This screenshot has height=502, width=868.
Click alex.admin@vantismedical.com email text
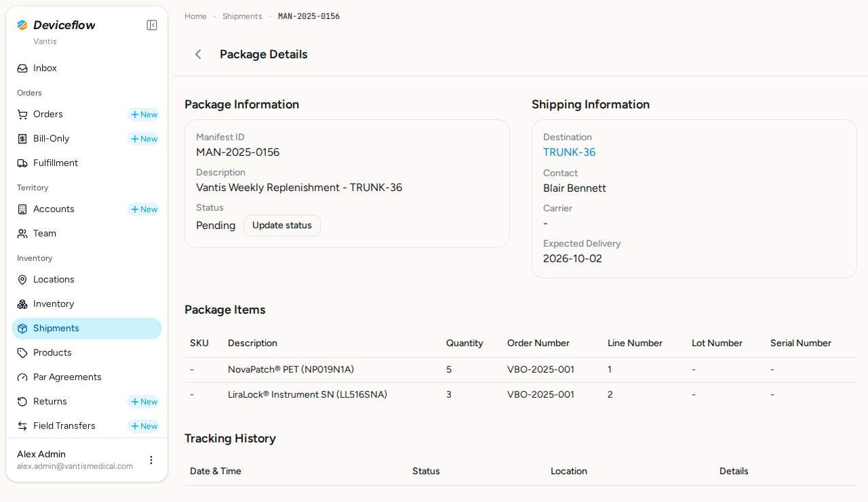point(75,467)
